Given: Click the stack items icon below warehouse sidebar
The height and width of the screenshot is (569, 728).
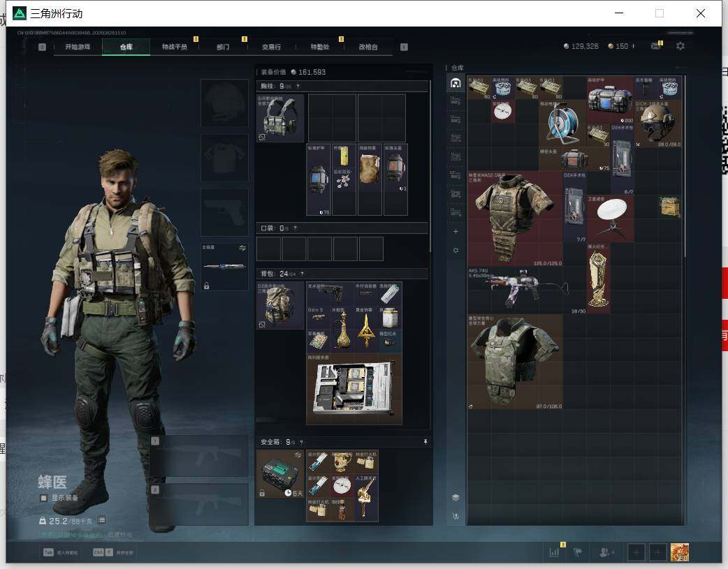Looking at the screenshot, I should [x=456, y=498].
